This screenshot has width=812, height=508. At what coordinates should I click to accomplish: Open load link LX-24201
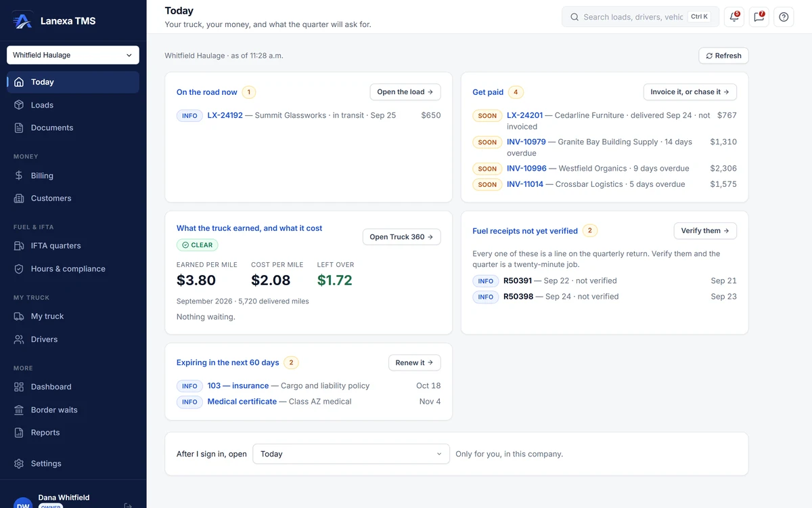(x=525, y=115)
